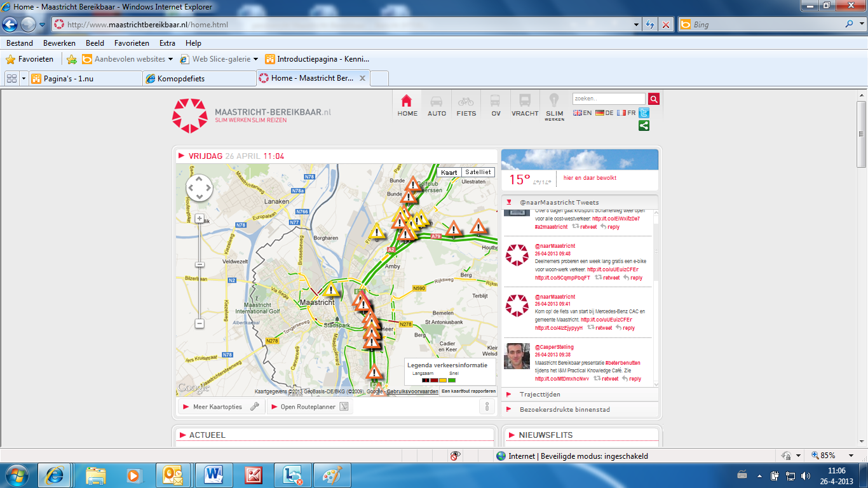Click Een kaartfout rapporteren link
Image resolution: width=868 pixels, height=488 pixels.
(468, 391)
